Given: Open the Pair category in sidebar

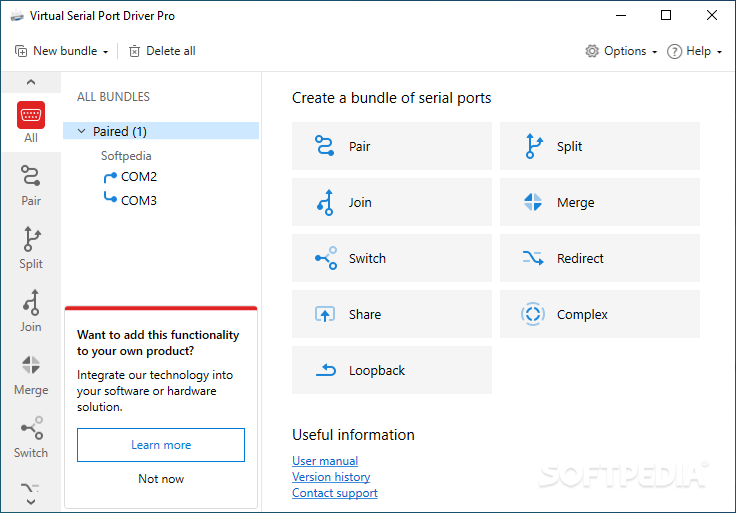Looking at the screenshot, I should [x=31, y=185].
